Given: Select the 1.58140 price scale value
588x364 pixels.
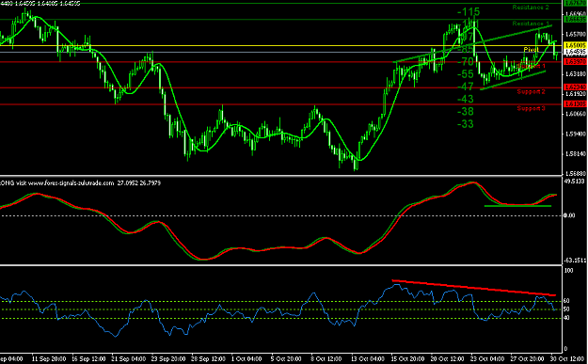Looking at the screenshot, I should pyautogui.click(x=575, y=153).
